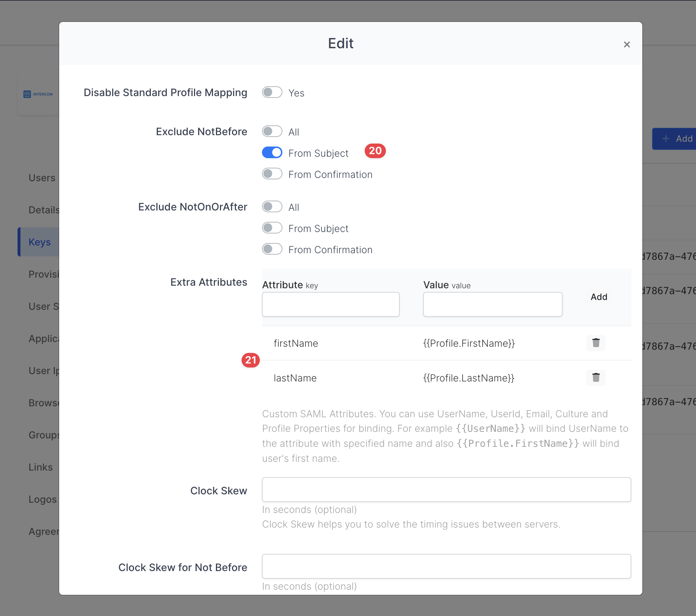Toggle Disable Standard Profile Mapping switch
The image size is (696, 616).
[x=272, y=92]
